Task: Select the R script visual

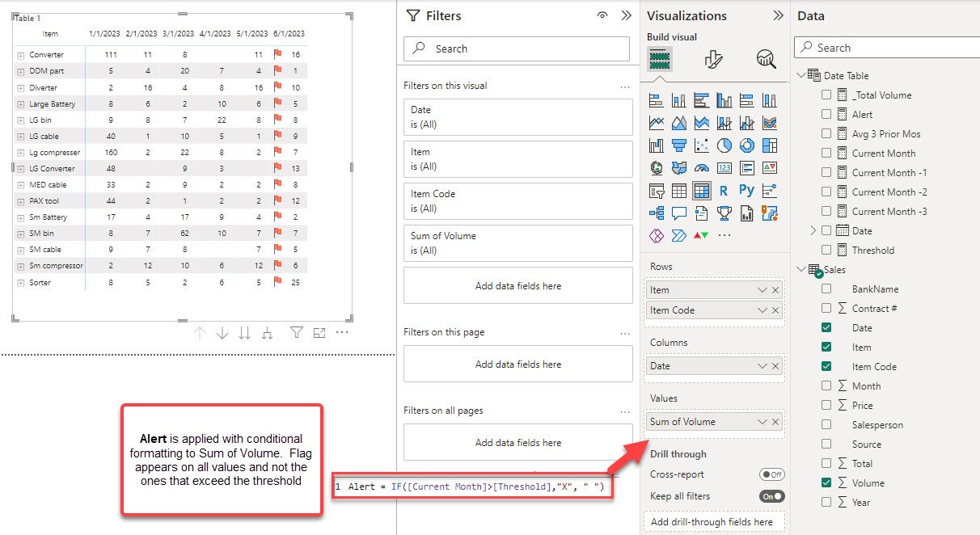Action: tap(724, 191)
